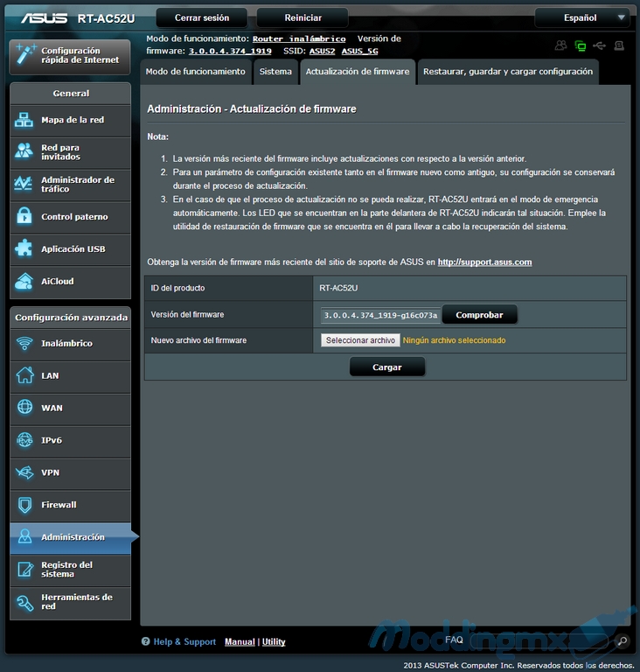
Task: Click the USB status icon
Action: click(599, 45)
